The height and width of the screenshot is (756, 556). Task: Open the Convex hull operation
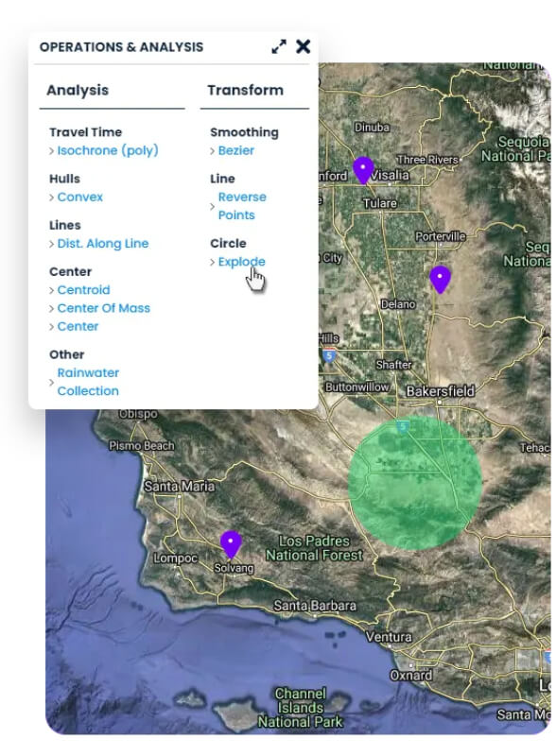coord(80,197)
